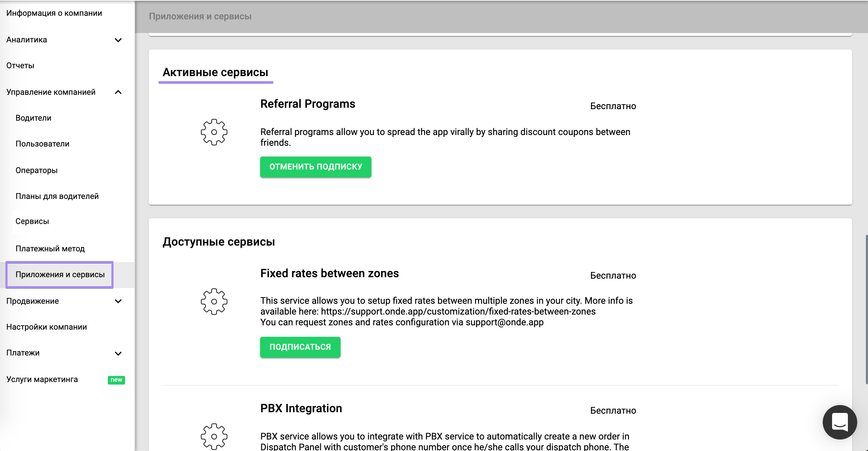Collapse the Управление компанией section chevron
The image size is (868, 451).
click(x=118, y=92)
